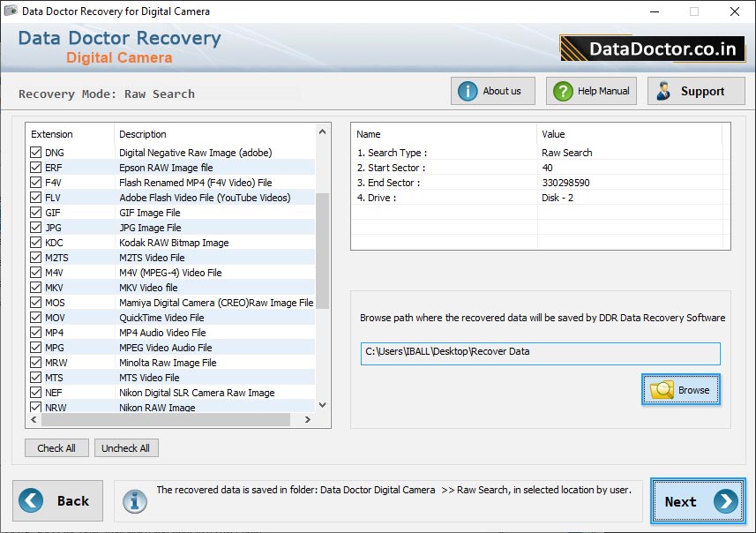Click the camera app icon in title bar
This screenshot has height=533, width=756.
(x=11, y=11)
